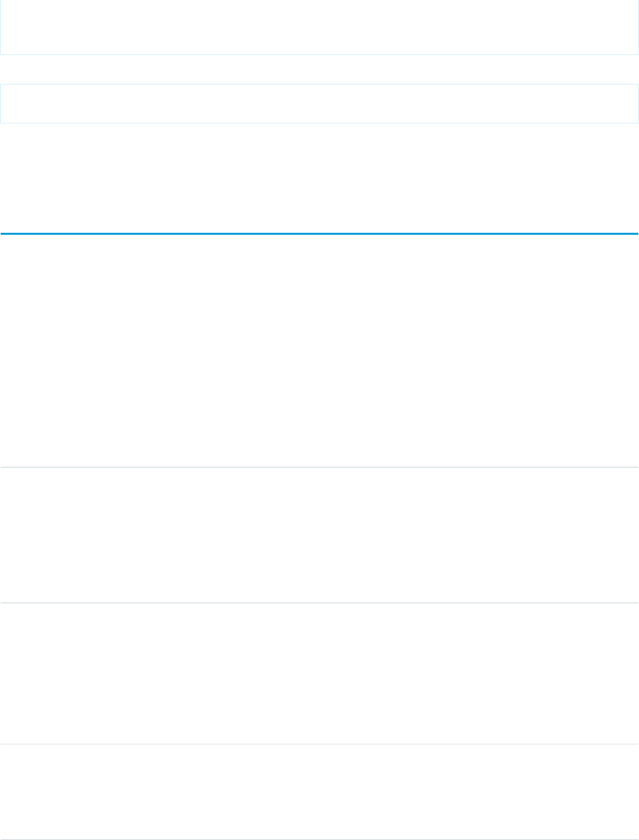
Task: Click the second blank table row
Action: click(x=319, y=534)
